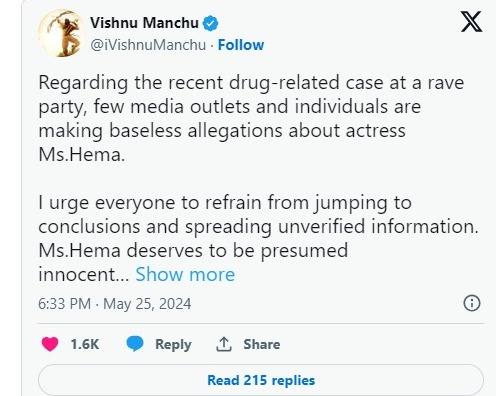Click the Share text label

(x=262, y=344)
